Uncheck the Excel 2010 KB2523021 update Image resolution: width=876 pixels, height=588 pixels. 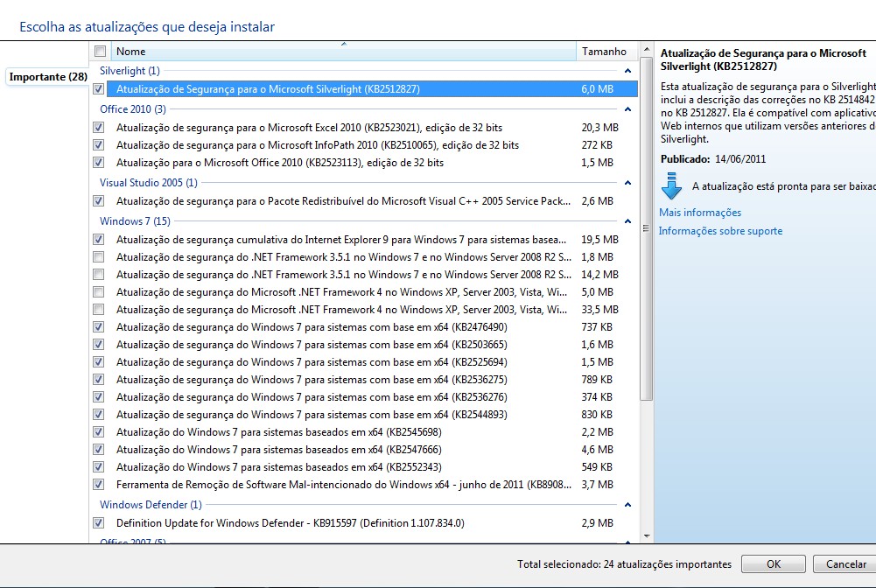[x=99, y=128]
